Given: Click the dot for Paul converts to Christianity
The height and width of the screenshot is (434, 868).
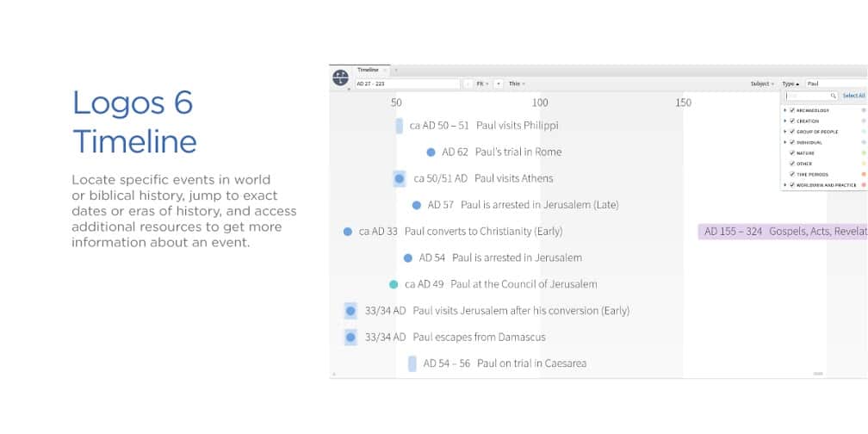Looking at the screenshot, I should 348,232.
